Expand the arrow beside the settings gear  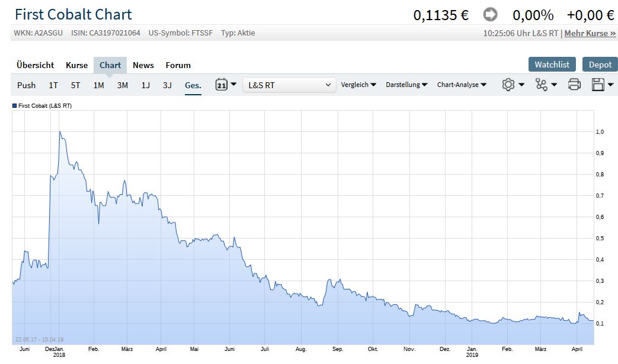(x=521, y=85)
